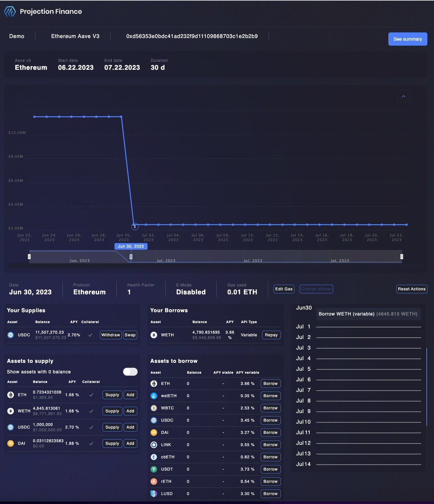The image size is (434, 504).
Task: Click USDC collateral checkmark in Your Supplies
Action: click(x=90, y=335)
